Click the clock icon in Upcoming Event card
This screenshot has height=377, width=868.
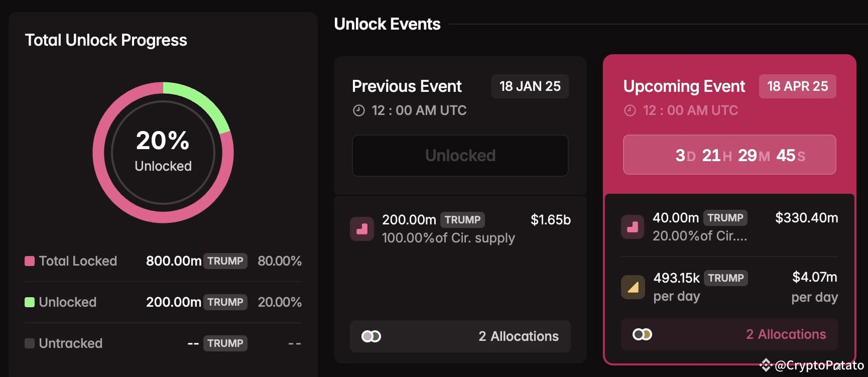point(630,110)
